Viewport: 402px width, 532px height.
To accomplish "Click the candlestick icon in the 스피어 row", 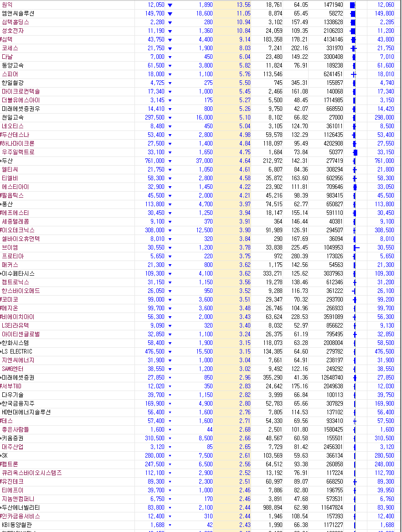I will point(354,74).
